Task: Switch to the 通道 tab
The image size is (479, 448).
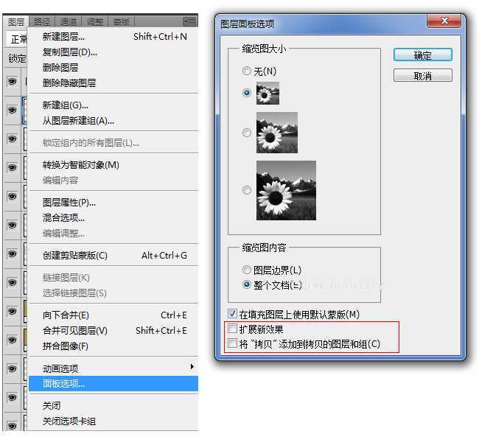Action: (x=68, y=22)
